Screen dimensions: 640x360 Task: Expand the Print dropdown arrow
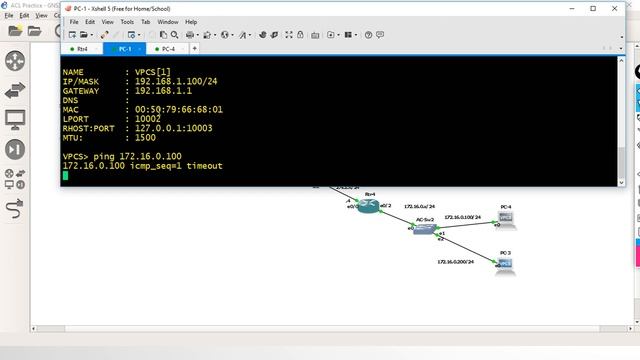(x=198, y=35)
